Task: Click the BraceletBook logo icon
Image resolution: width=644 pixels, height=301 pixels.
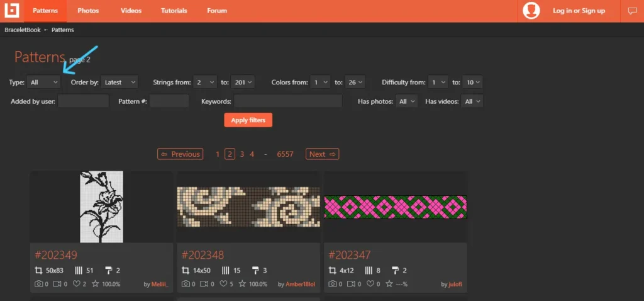Action: tap(12, 11)
